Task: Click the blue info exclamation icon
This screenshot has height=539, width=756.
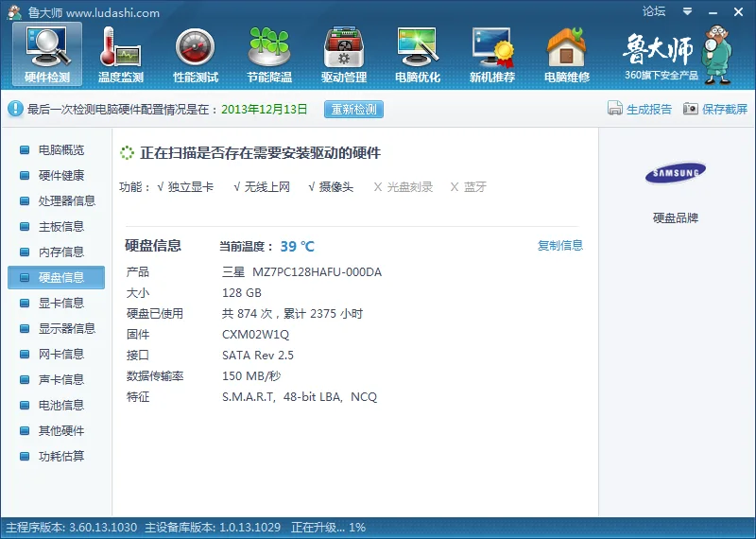Action: (15, 109)
